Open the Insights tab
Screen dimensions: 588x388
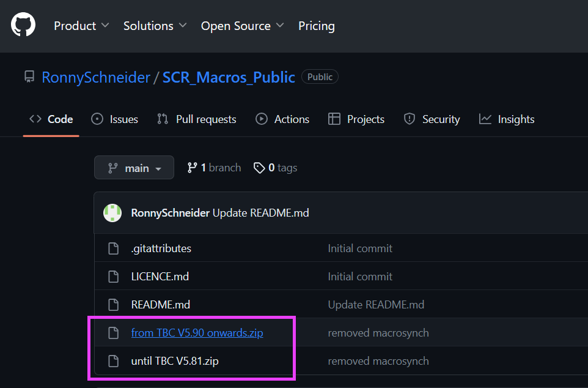pyautogui.click(x=507, y=119)
